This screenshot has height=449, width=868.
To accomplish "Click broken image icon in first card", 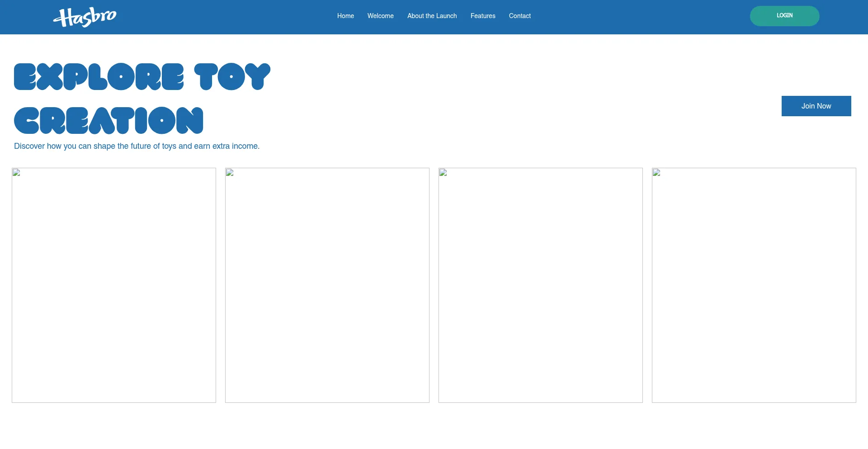I will (17, 173).
